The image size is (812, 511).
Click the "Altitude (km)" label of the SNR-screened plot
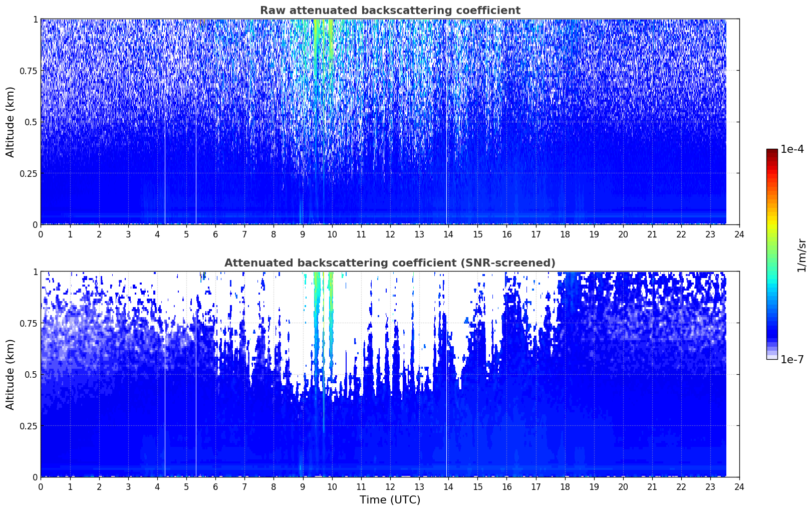(x=11, y=374)
